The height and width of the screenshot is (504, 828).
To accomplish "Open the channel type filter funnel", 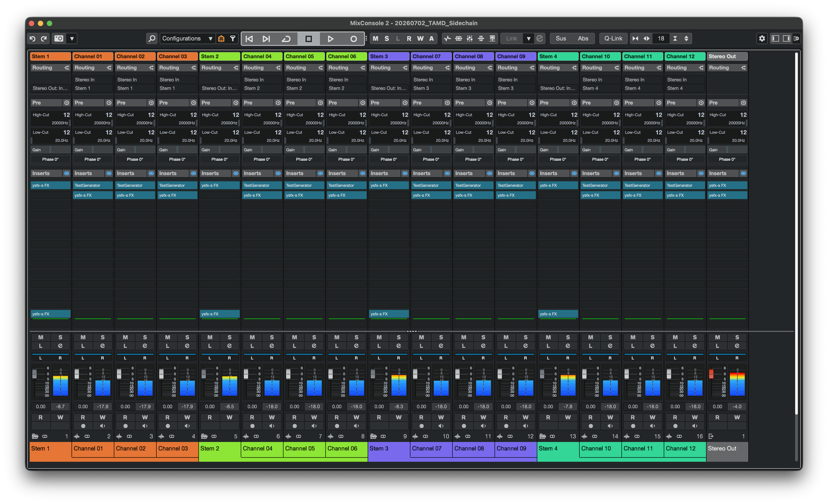I will point(233,39).
